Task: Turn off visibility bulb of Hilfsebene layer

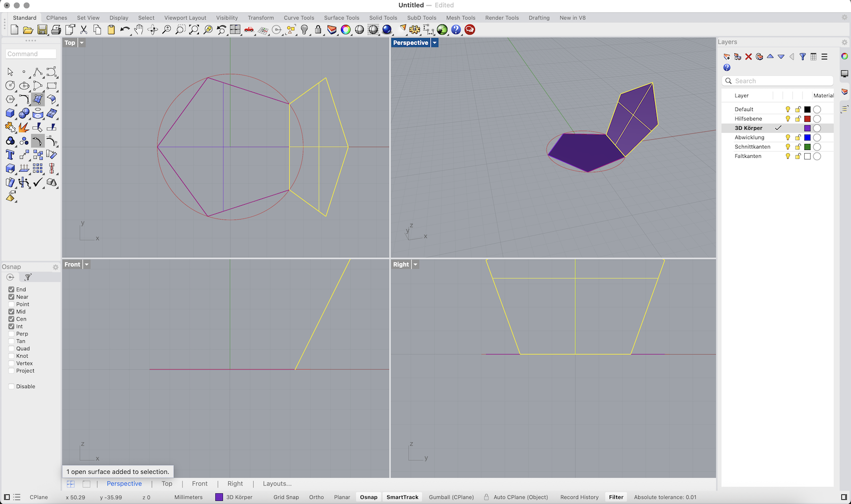Action: tap(788, 119)
